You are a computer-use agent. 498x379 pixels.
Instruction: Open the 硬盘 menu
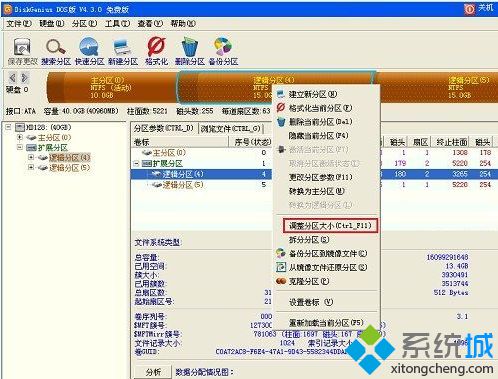click(x=52, y=24)
